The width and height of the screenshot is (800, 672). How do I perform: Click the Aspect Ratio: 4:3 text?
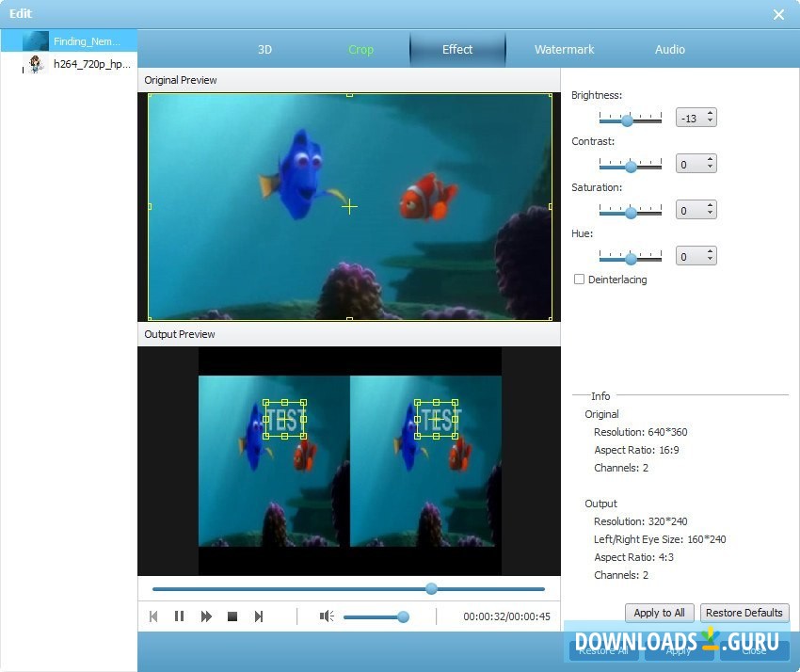pos(633,557)
